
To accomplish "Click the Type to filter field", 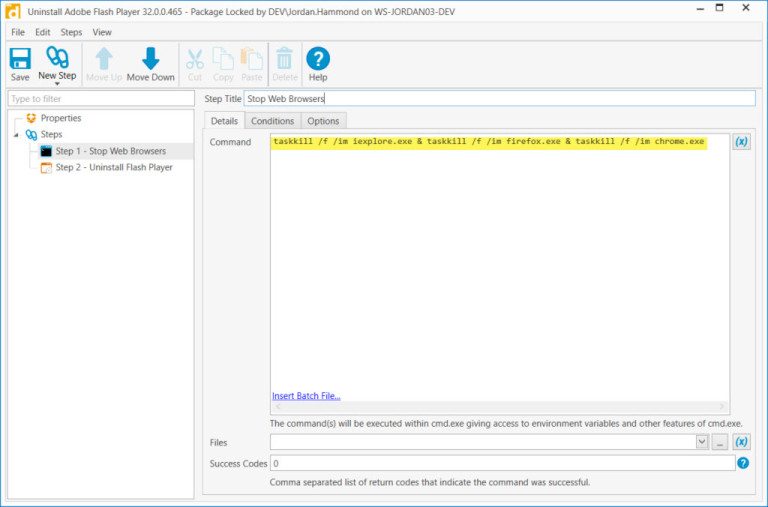I will [101, 98].
